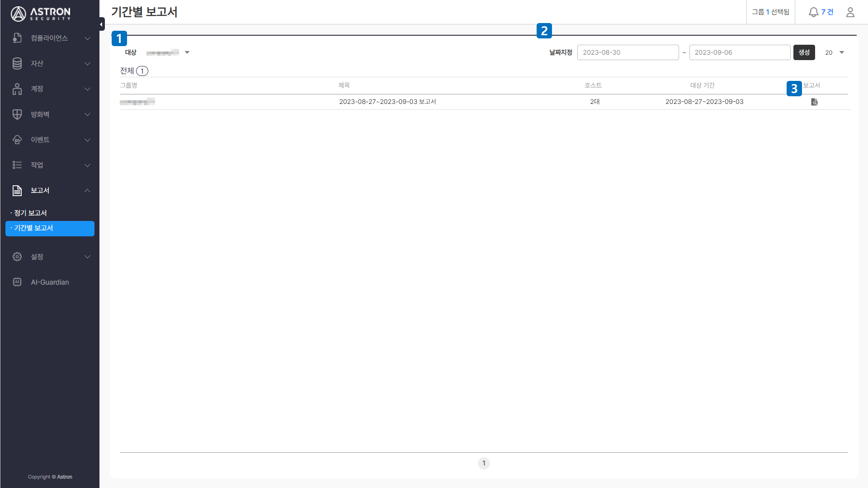This screenshot has height=488, width=868.
Task: Click the 계정 menu label
Action: point(37,89)
